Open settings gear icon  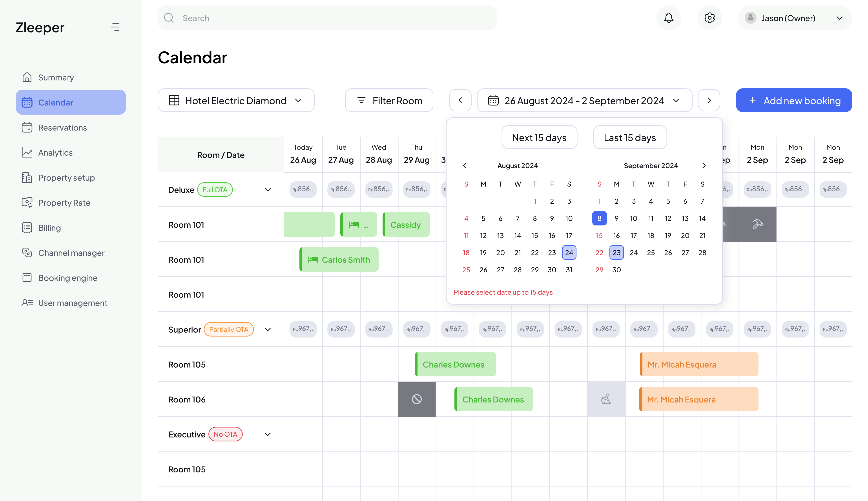pos(709,18)
